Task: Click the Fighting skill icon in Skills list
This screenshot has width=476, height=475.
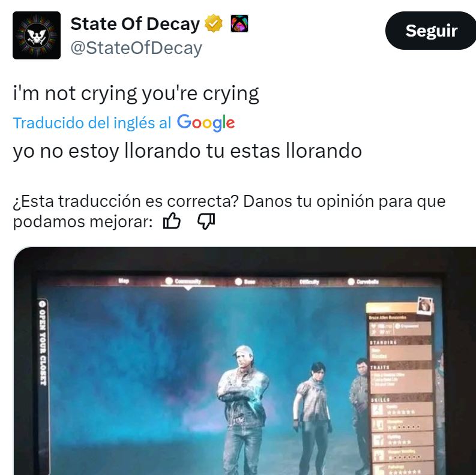Action: pos(378,439)
